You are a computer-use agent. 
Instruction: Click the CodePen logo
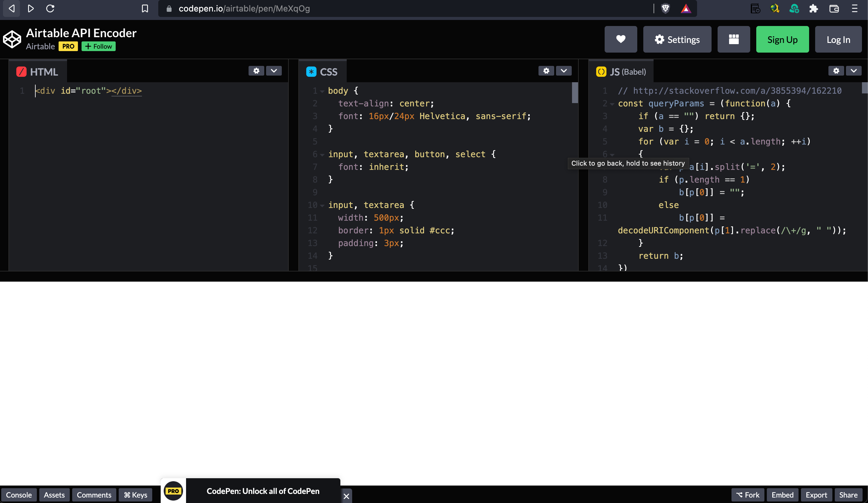click(x=12, y=39)
